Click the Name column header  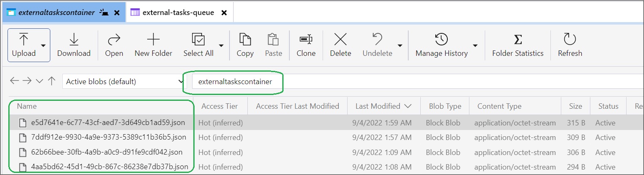(x=27, y=106)
